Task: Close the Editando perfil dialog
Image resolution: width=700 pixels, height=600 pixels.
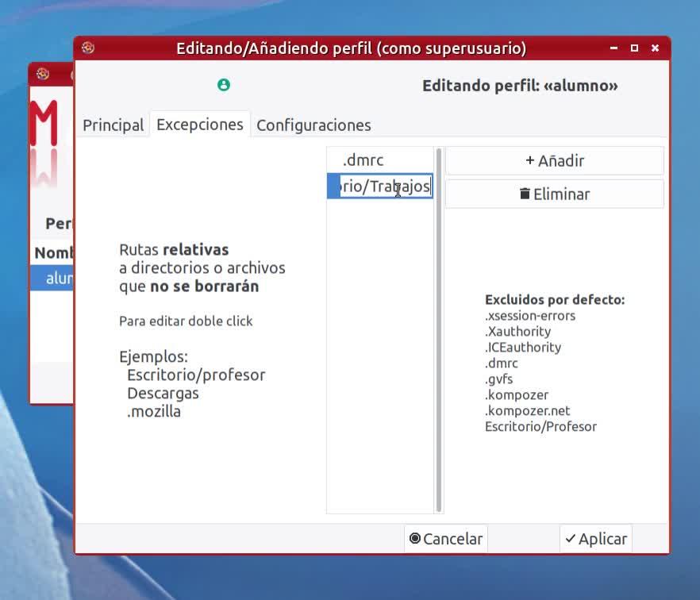Action: (x=655, y=48)
